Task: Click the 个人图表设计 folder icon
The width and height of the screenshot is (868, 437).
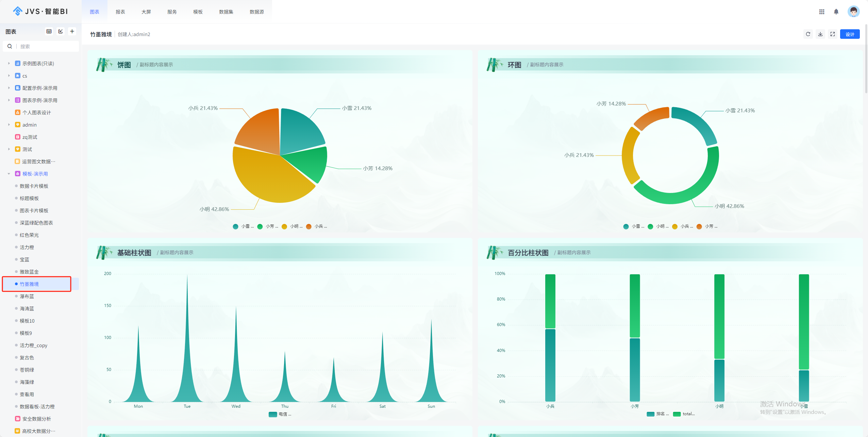Action: [x=18, y=112]
